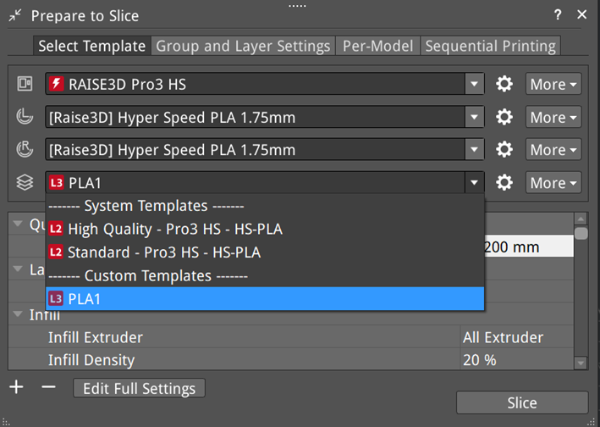Expand the More menu for printer row
The height and width of the screenshot is (427, 600).
[x=553, y=85]
